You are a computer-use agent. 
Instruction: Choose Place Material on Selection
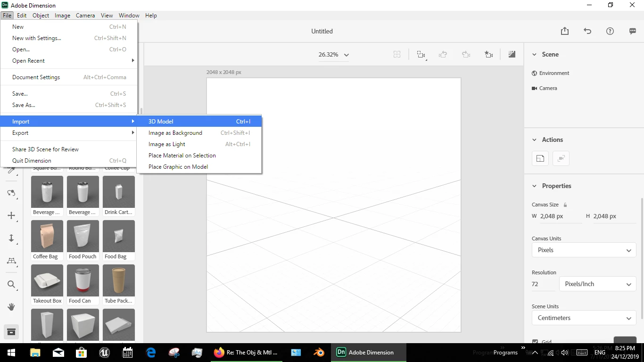click(199, 156)
